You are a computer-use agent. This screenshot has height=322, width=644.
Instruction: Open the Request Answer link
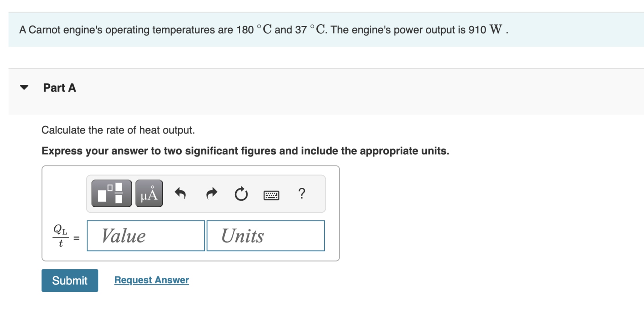click(x=151, y=280)
